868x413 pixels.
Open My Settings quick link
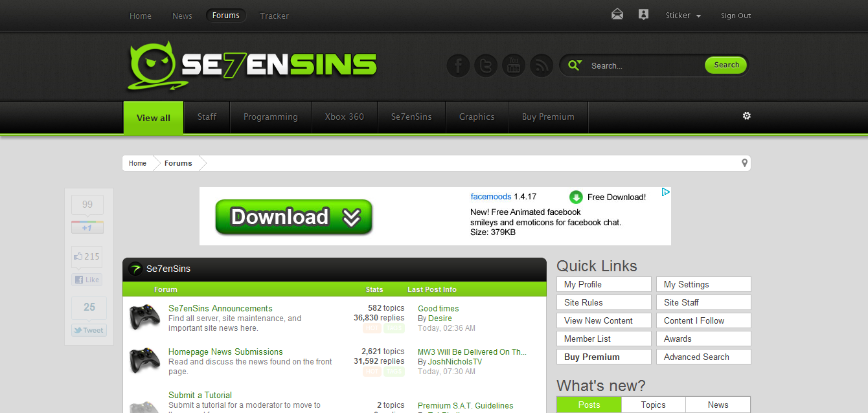703,284
